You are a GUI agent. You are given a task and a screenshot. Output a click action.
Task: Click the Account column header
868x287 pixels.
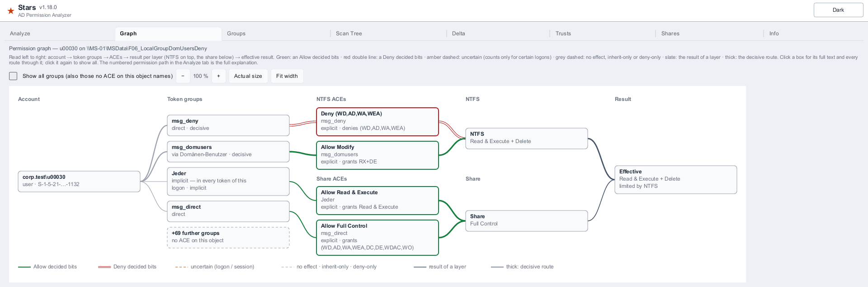pyautogui.click(x=29, y=99)
